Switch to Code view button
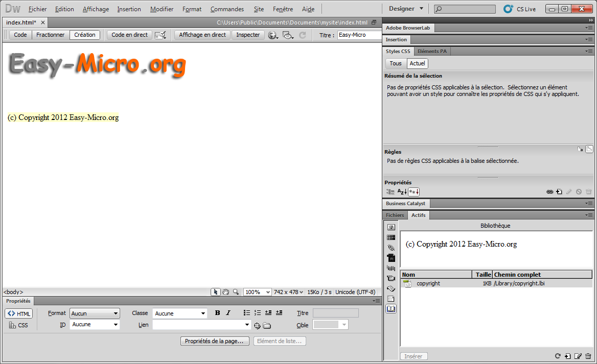Viewport: 597px width, 364px height. 20,35
